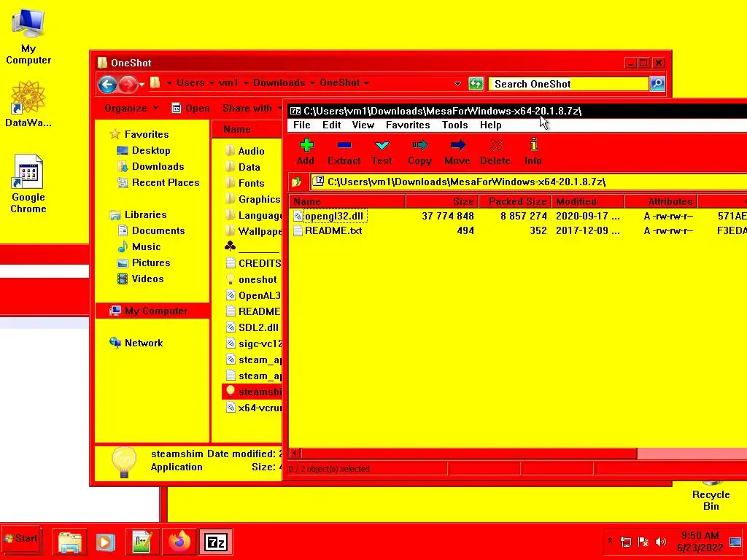Viewport: 747px width, 560px height.
Task: Click the Start button on taskbar
Action: click(20, 539)
